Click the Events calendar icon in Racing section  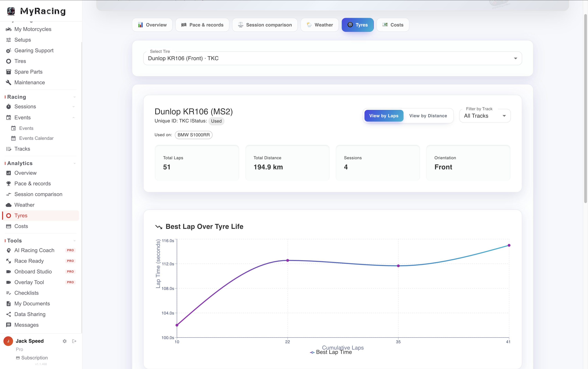point(9,118)
